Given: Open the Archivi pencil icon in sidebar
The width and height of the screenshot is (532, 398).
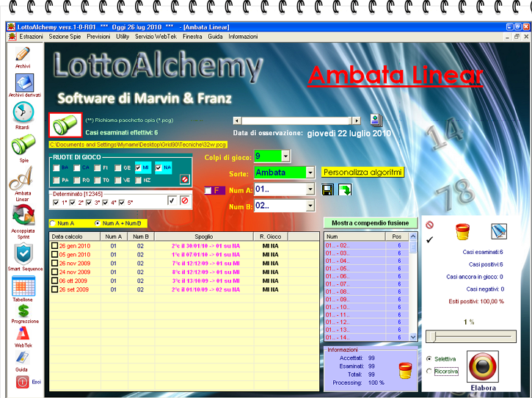Looking at the screenshot, I should (23, 54).
